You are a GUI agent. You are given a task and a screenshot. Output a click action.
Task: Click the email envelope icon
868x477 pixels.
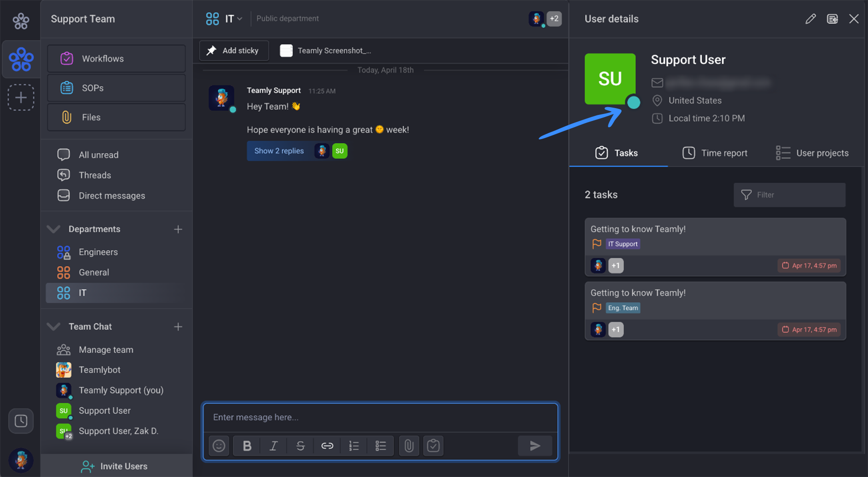tap(657, 83)
